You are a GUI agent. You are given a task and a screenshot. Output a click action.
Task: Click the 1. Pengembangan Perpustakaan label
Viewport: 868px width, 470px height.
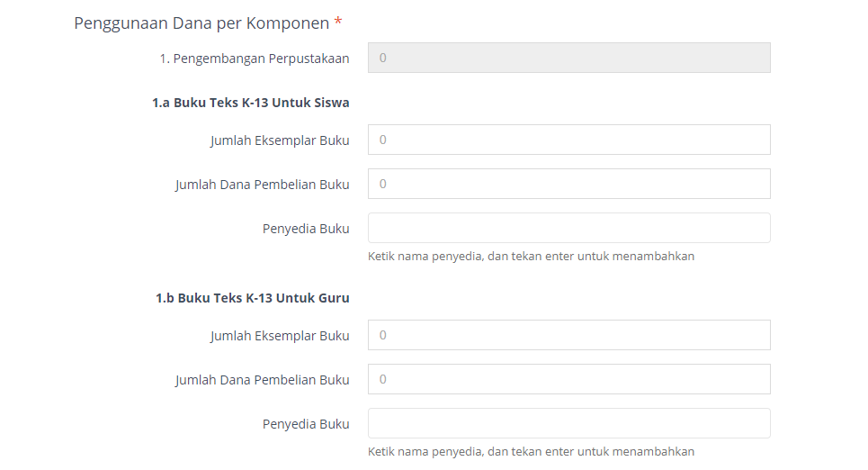[255, 59]
